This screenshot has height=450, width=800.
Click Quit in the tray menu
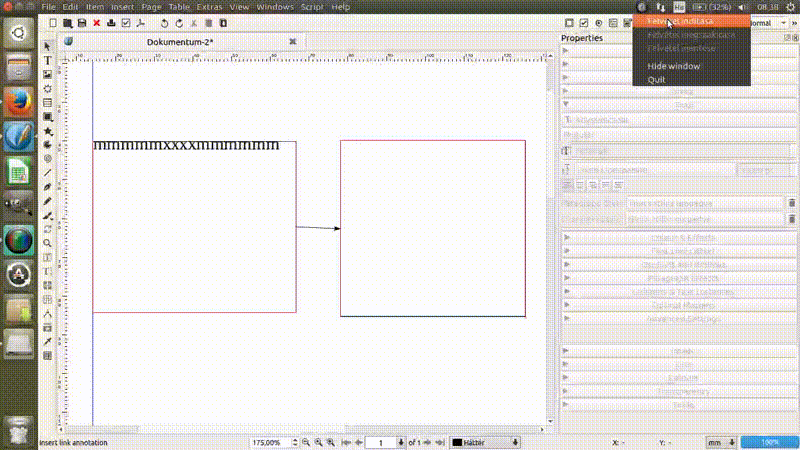tap(656, 79)
